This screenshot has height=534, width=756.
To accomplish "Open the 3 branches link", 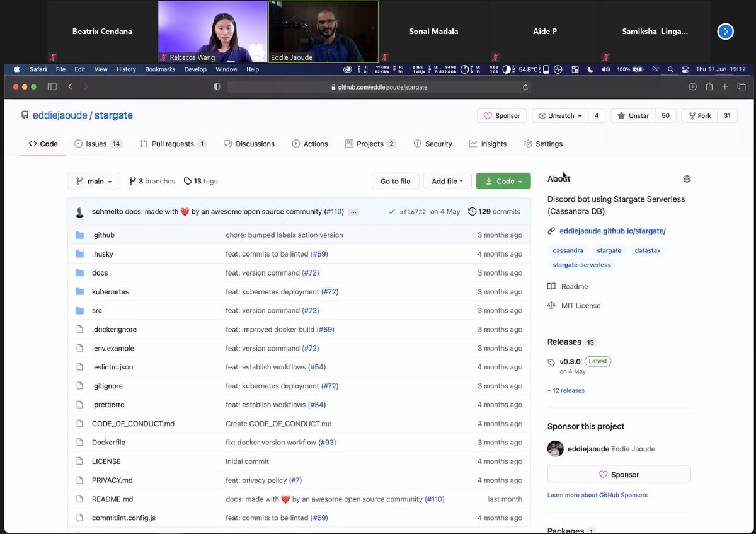I will pyautogui.click(x=152, y=182).
